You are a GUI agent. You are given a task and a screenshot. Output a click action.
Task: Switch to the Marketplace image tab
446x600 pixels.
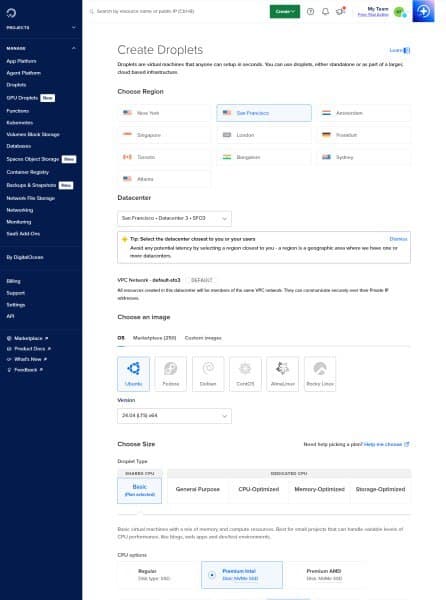(x=155, y=338)
